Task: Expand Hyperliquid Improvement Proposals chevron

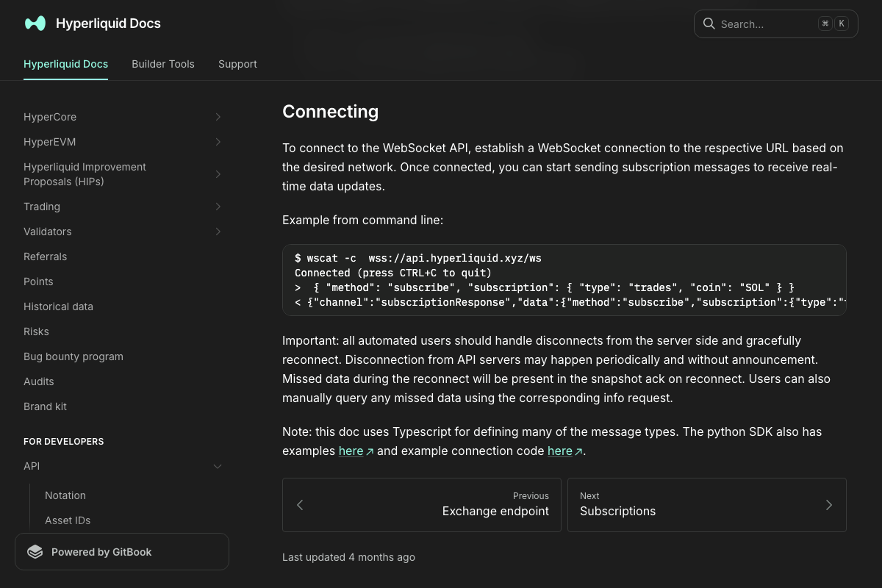Action: pos(218,174)
